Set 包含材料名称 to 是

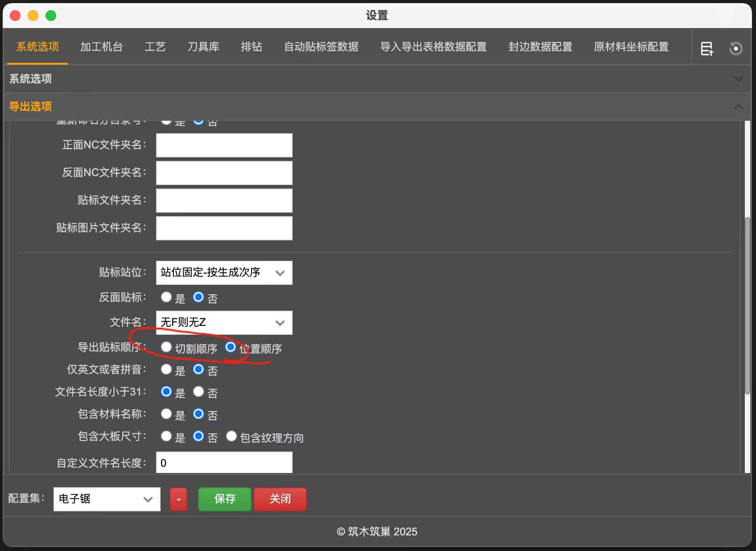click(x=166, y=414)
